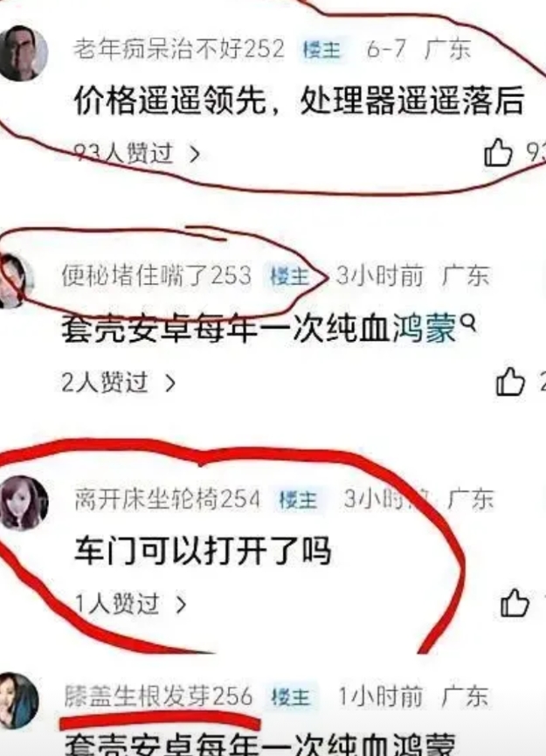Select comment text 车门可以打开了吗

(x=203, y=551)
